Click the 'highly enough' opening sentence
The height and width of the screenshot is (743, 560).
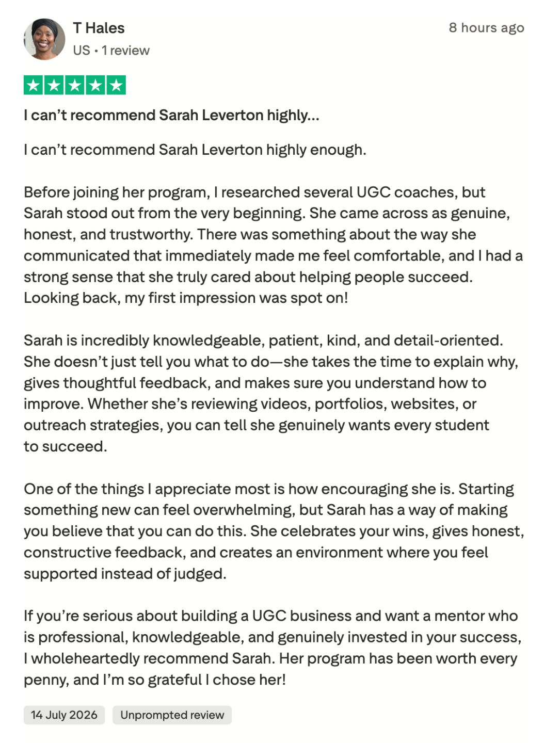pyautogui.click(x=195, y=150)
